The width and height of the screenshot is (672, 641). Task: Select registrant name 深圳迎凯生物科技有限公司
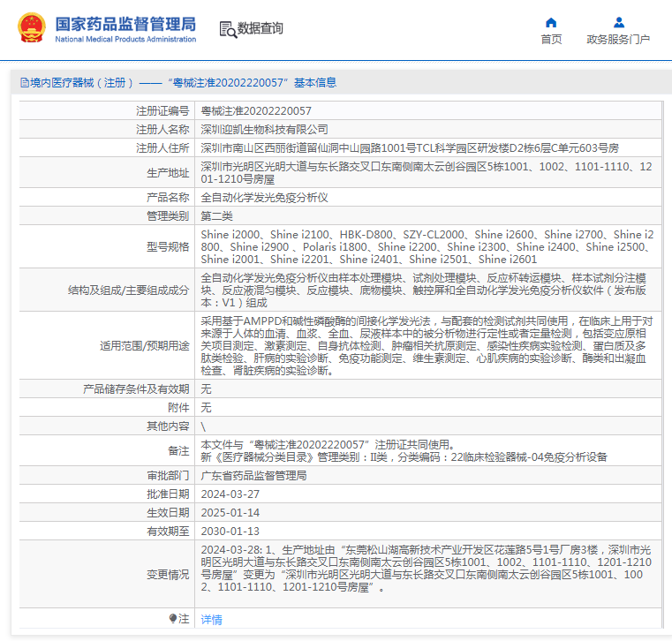(x=264, y=130)
